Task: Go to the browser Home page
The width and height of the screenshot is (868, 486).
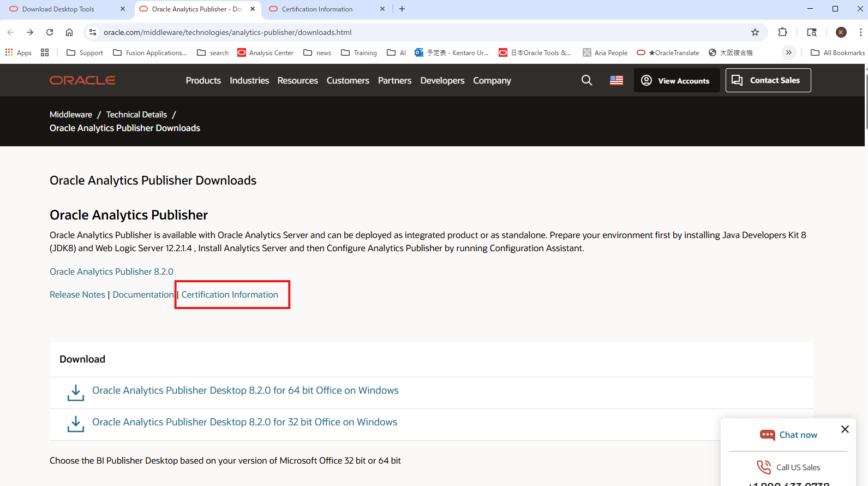Action: point(69,32)
